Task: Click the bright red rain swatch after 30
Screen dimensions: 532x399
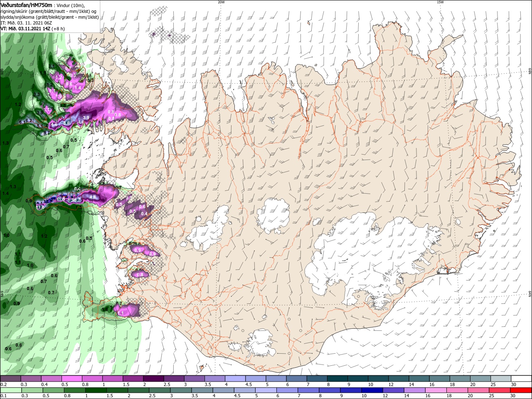Action: tap(521, 390)
